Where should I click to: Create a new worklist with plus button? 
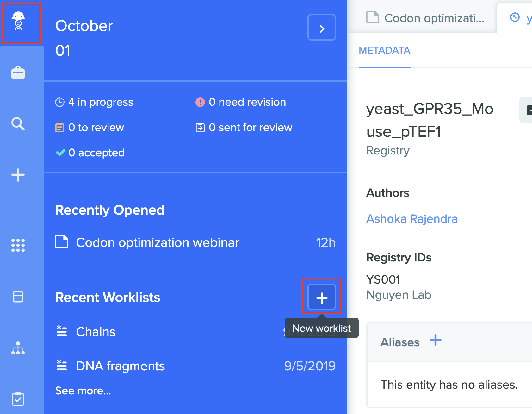(x=322, y=297)
